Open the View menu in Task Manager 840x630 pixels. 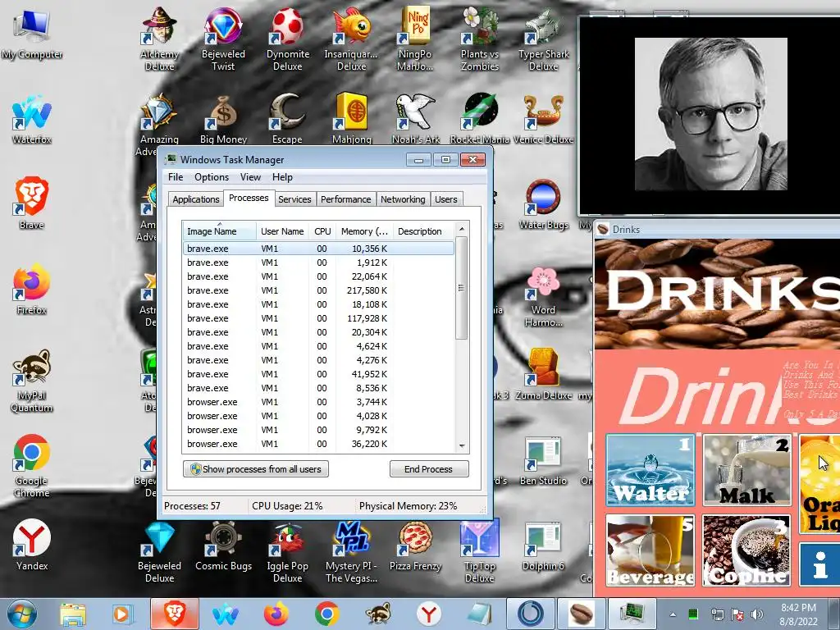tap(250, 177)
